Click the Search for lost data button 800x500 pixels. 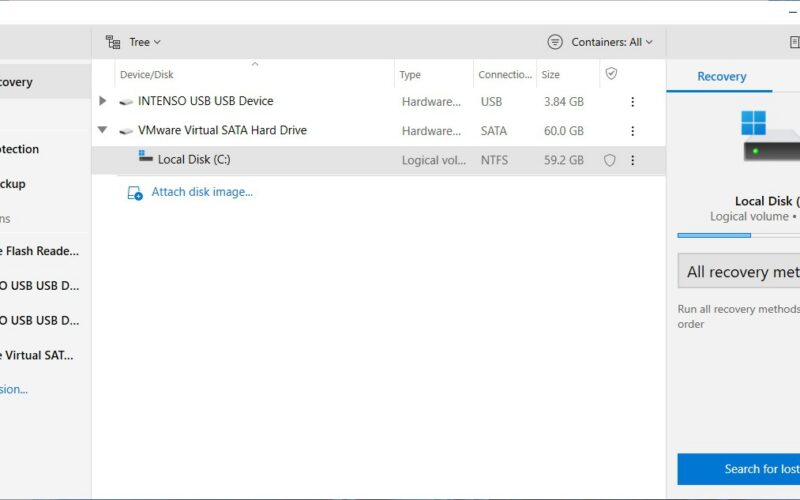(x=739, y=469)
